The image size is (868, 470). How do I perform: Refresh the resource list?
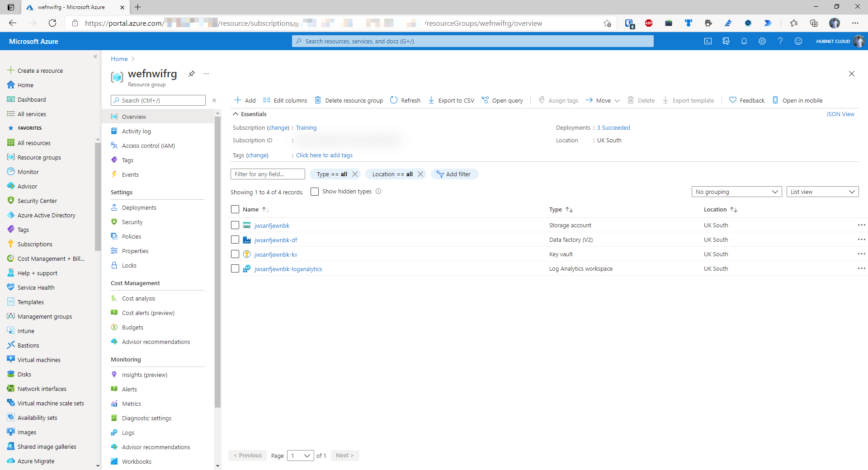(x=406, y=100)
